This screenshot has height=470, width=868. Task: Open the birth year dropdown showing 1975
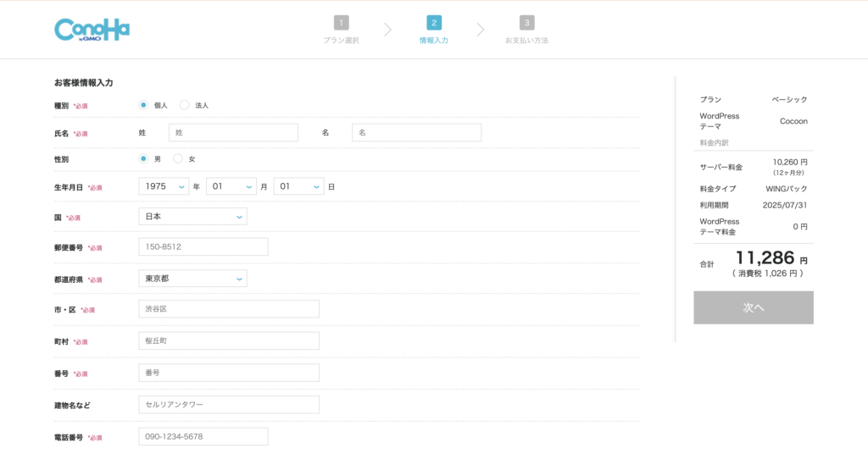(164, 186)
